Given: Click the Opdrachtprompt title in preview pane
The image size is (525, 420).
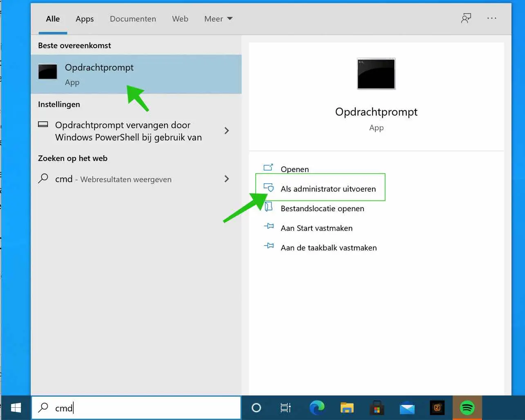Looking at the screenshot, I should [x=376, y=112].
